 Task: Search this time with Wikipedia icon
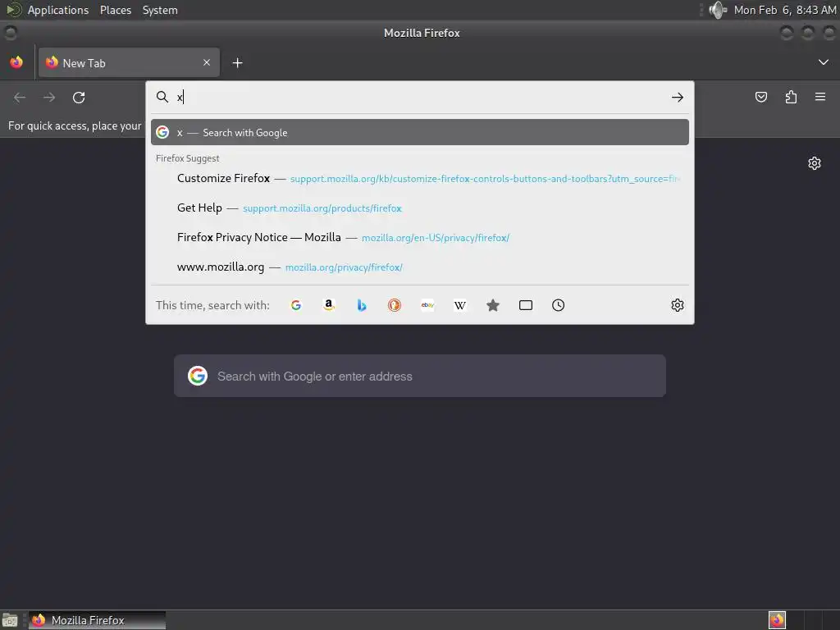460,305
